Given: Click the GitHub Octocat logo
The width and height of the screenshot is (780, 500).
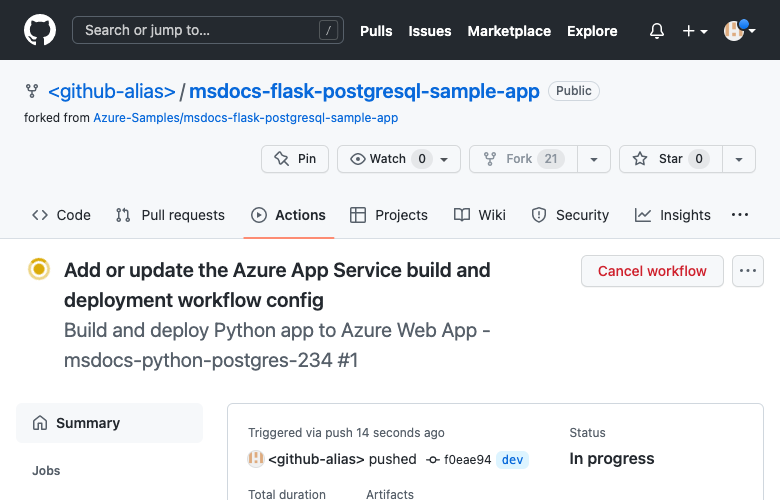Looking at the screenshot, I should point(40,30).
